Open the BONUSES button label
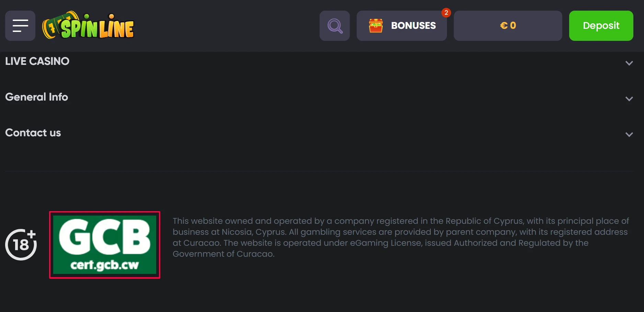The height and width of the screenshot is (312, 644). coord(413,26)
